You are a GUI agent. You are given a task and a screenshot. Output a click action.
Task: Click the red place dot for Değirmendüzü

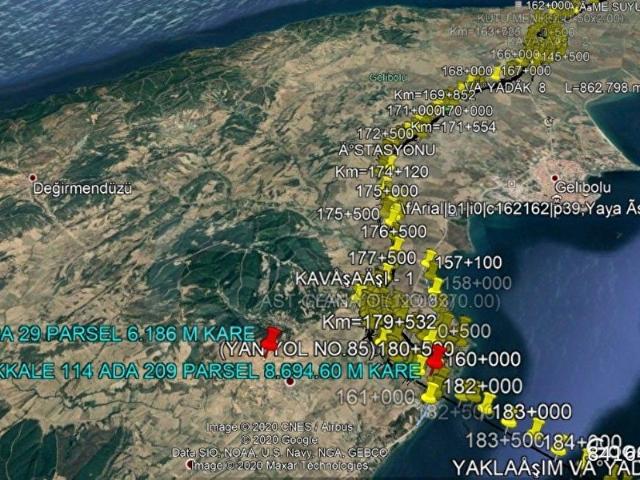pyautogui.click(x=33, y=178)
